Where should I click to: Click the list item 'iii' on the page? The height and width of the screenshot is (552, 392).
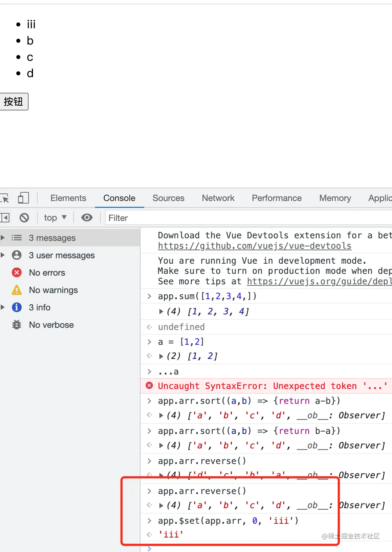31,24
